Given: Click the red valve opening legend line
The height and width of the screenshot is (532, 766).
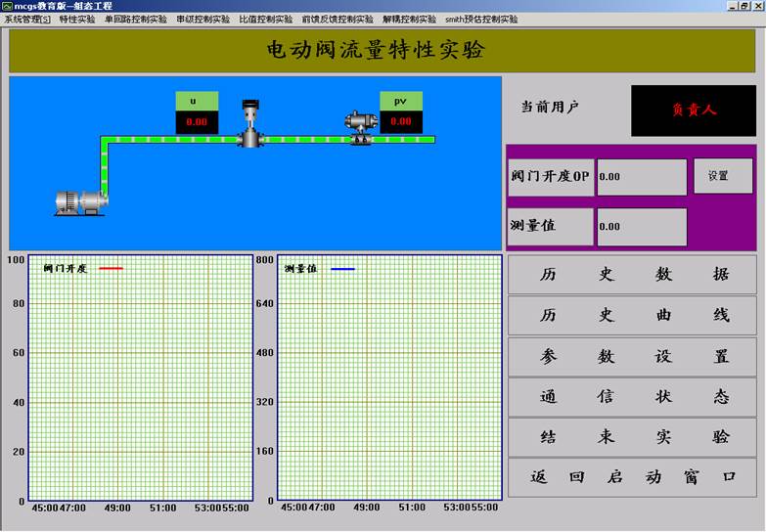Looking at the screenshot, I should pyautogui.click(x=111, y=268).
